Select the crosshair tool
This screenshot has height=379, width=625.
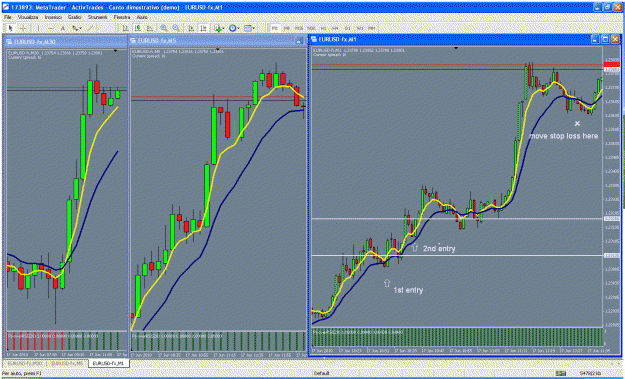pyautogui.click(x=24, y=28)
